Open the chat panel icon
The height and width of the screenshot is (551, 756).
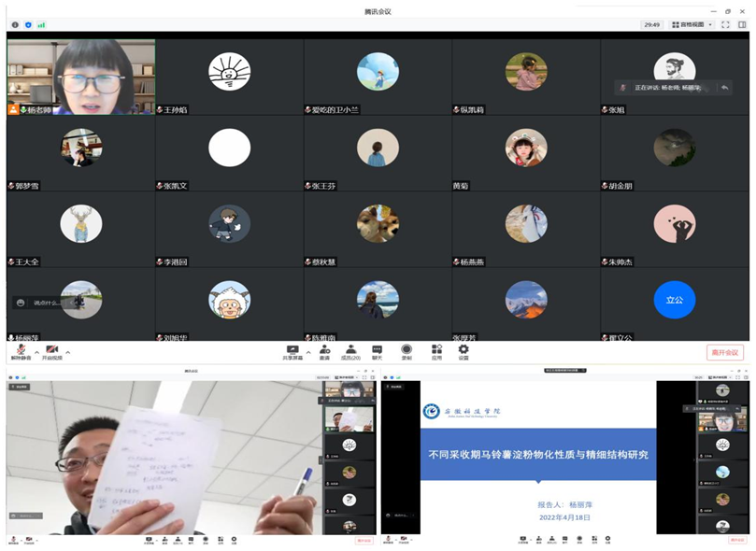pos(378,349)
